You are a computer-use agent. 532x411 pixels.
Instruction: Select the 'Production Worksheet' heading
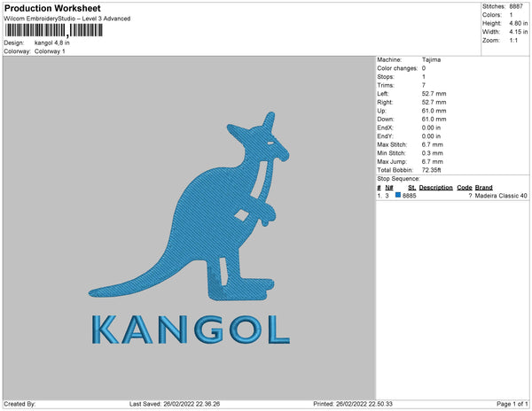[52, 8]
